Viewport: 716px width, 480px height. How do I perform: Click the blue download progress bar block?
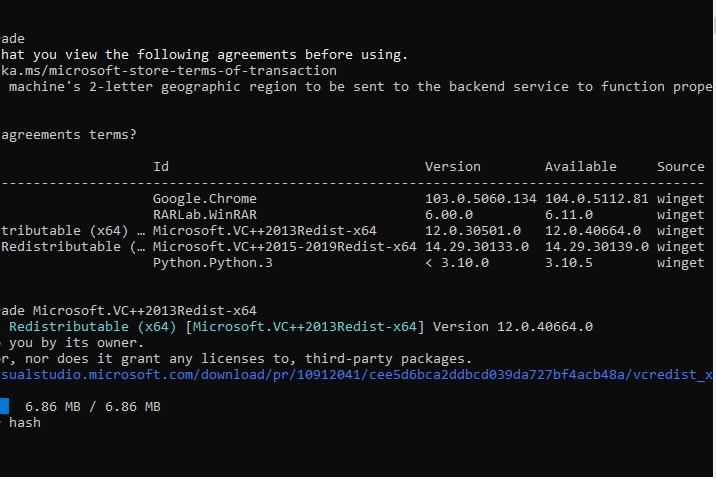4,406
